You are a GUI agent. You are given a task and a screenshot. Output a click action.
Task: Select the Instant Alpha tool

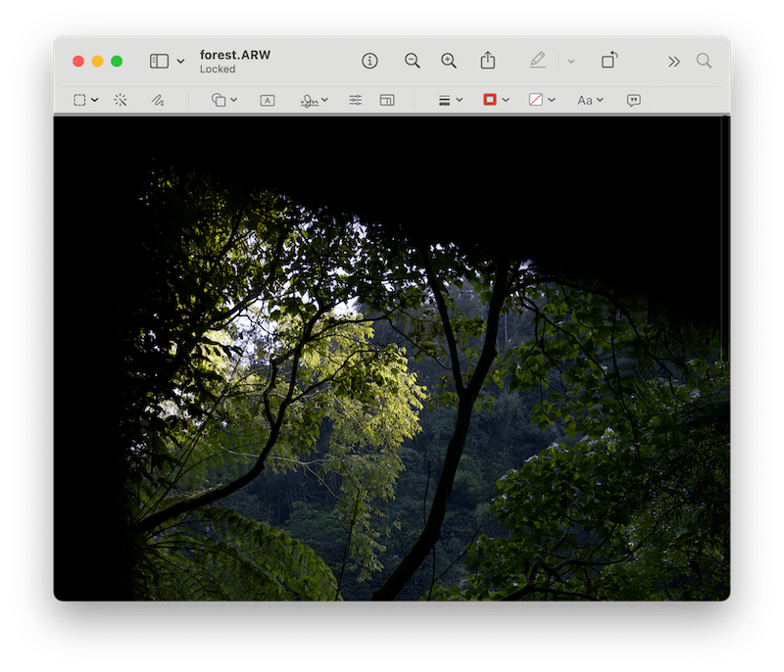tap(120, 99)
